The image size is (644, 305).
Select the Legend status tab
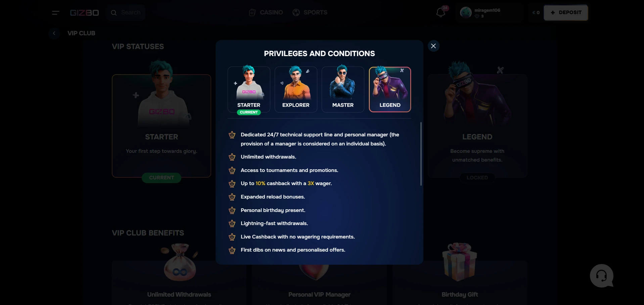[x=390, y=89]
